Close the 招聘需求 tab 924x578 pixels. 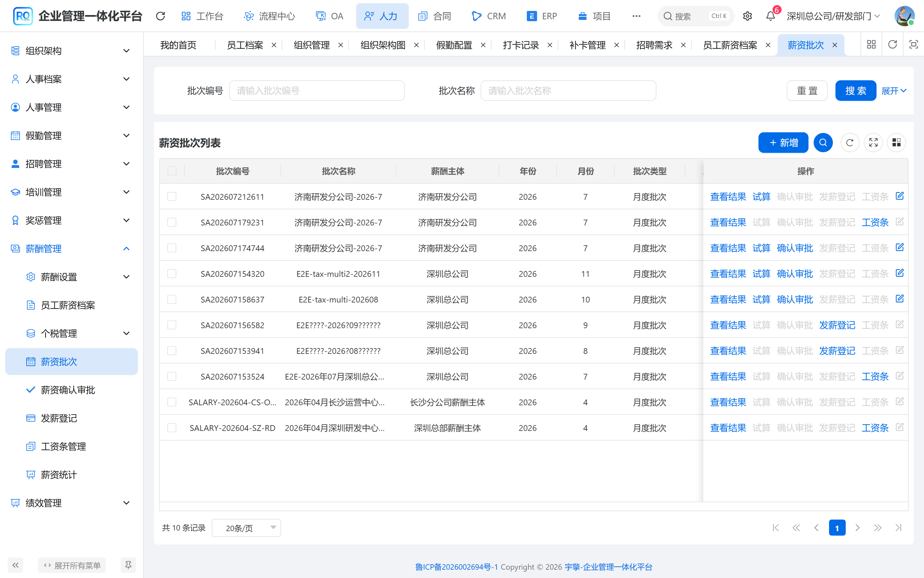point(683,45)
